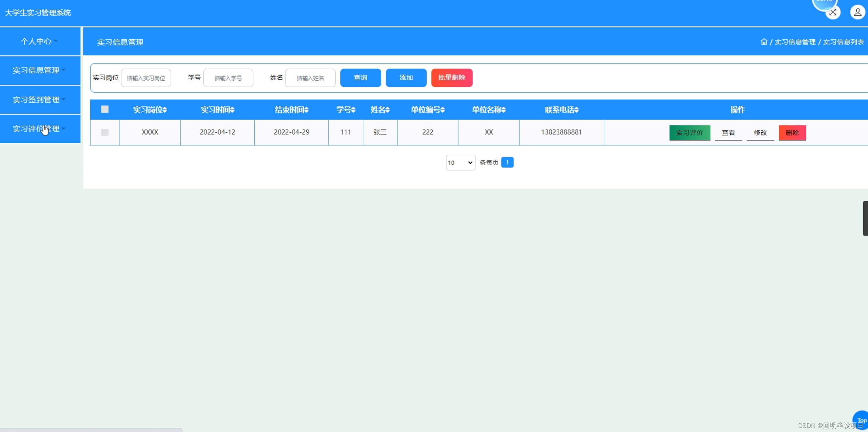This screenshot has height=432, width=868.
Task: Check the XXXX row checkbox
Action: (x=105, y=132)
